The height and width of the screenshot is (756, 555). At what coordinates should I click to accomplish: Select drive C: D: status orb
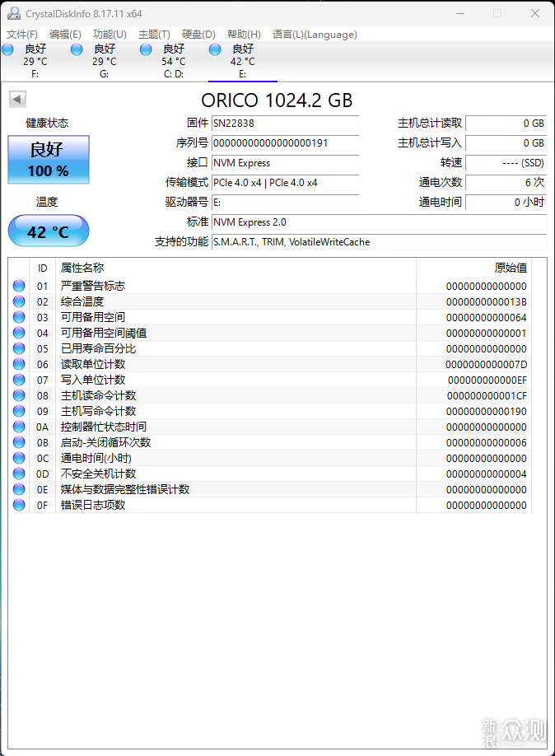pyautogui.click(x=146, y=49)
